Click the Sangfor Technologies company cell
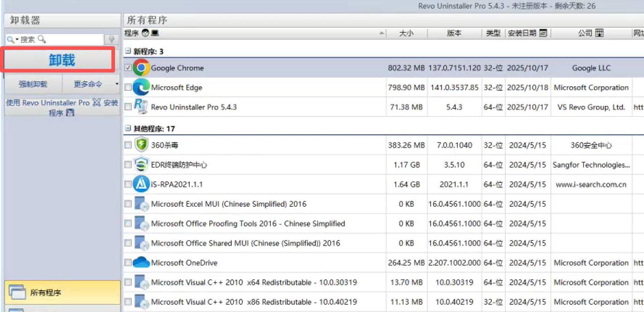The image size is (644, 312). point(591,165)
